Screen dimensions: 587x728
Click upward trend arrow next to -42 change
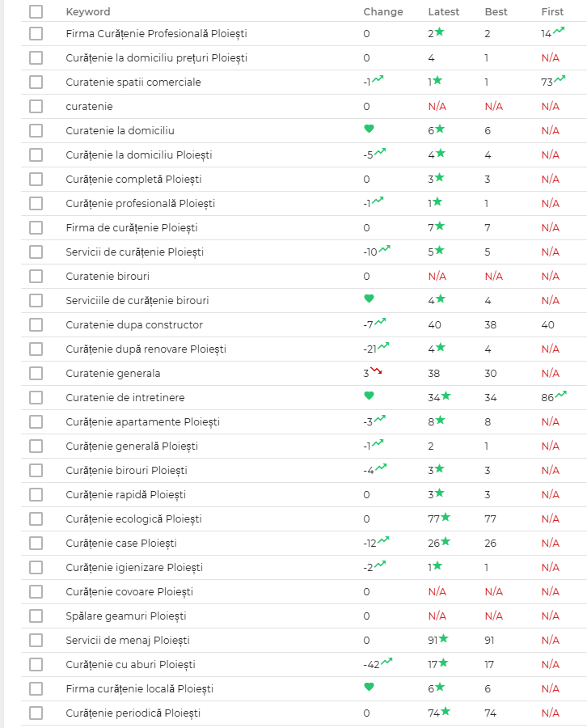tap(386, 662)
